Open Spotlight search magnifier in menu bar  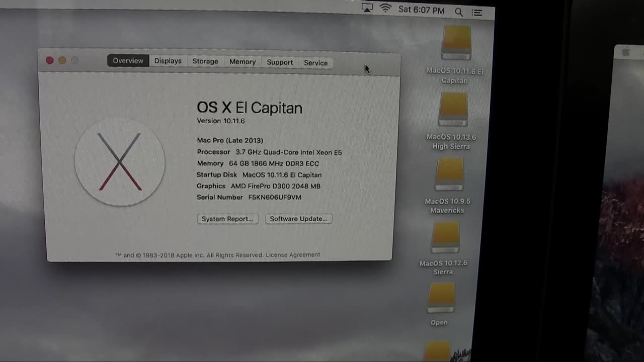point(458,12)
